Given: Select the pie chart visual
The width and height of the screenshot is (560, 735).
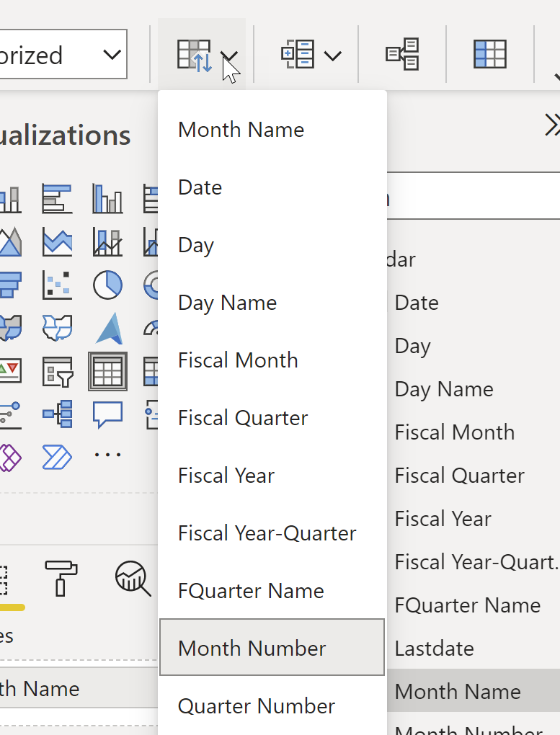Looking at the screenshot, I should coord(107,285).
